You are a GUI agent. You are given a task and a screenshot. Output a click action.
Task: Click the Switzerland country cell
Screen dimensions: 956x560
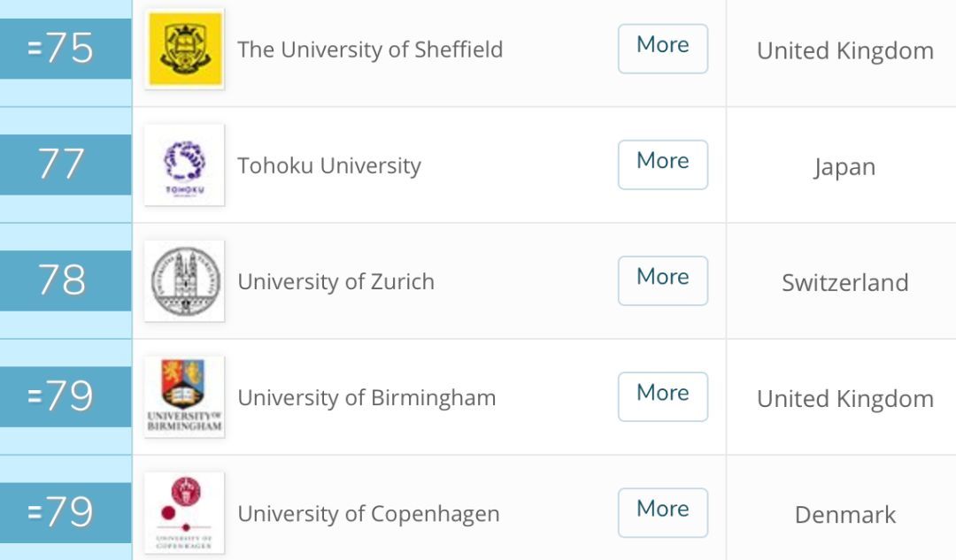click(845, 283)
